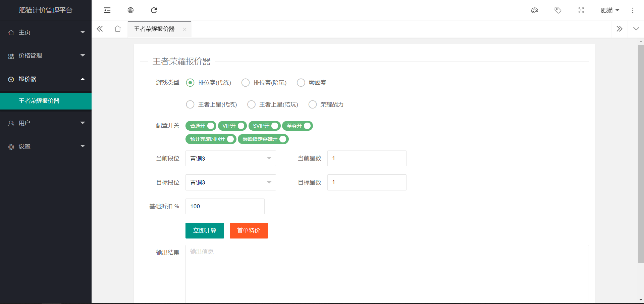
Task: Open the language switcher globe icon
Action: tap(130, 10)
